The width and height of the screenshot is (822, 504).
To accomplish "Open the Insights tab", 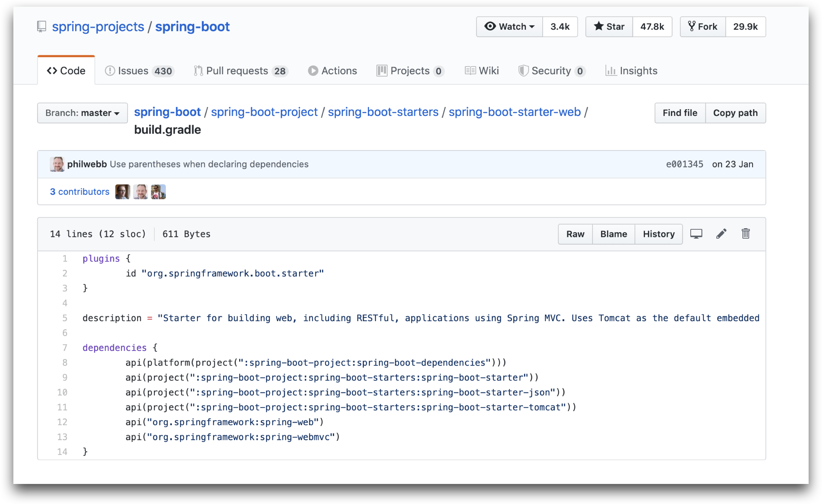I will click(x=631, y=71).
